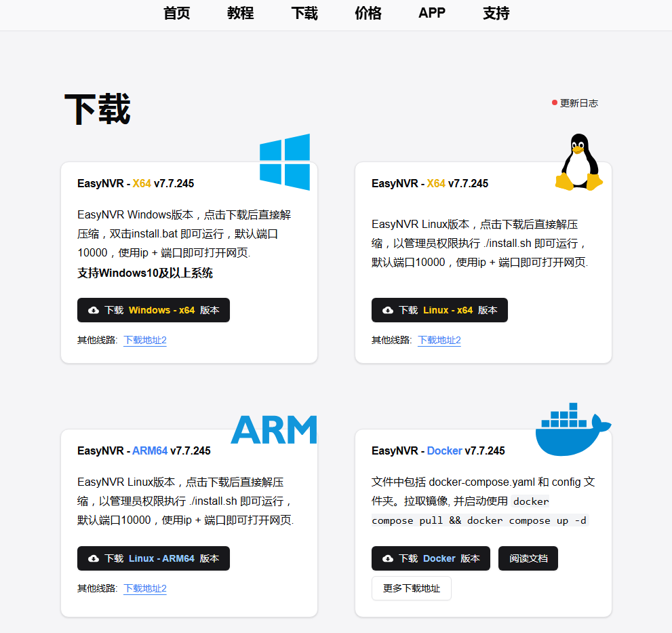Download the Linux - ARM64 version
Image resolution: width=672 pixels, height=633 pixels.
[x=153, y=558]
